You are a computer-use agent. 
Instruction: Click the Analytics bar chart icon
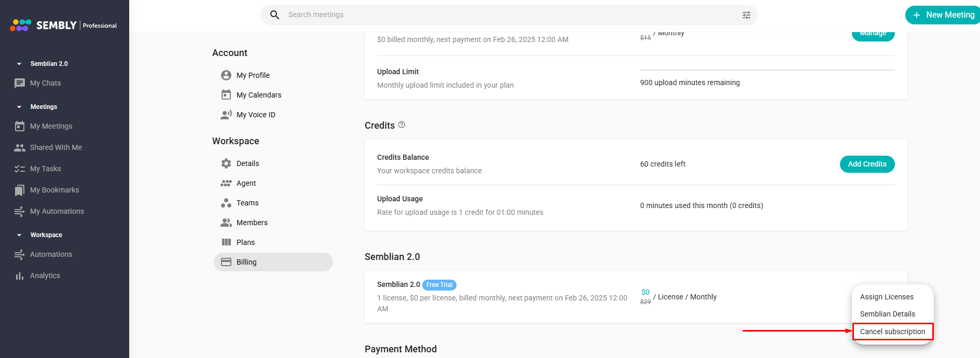pos(20,276)
